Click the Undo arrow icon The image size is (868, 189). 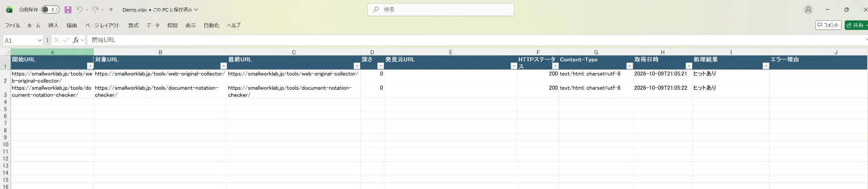79,9
